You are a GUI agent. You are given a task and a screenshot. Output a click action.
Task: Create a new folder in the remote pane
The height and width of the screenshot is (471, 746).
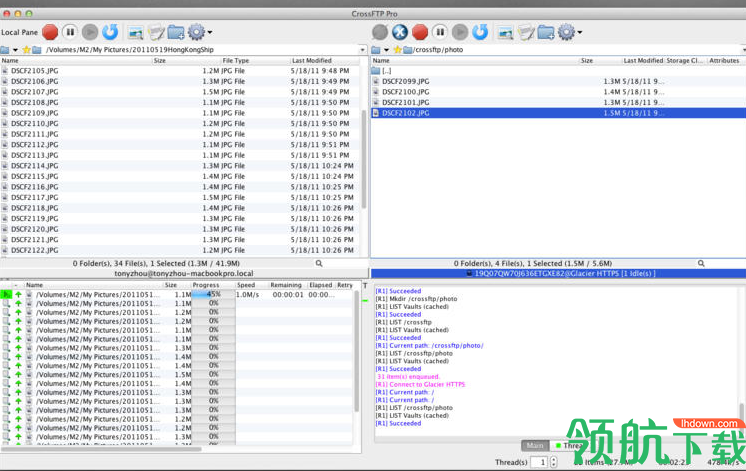click(x=546, y=32)
